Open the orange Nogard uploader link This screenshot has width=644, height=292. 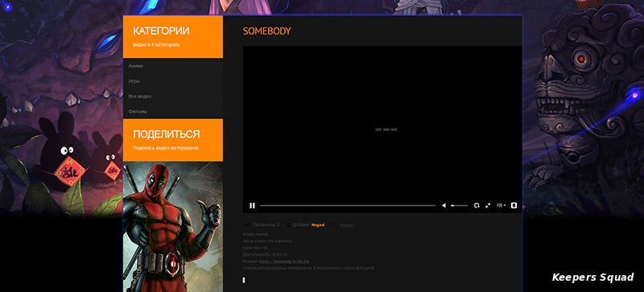coord(318,225)
